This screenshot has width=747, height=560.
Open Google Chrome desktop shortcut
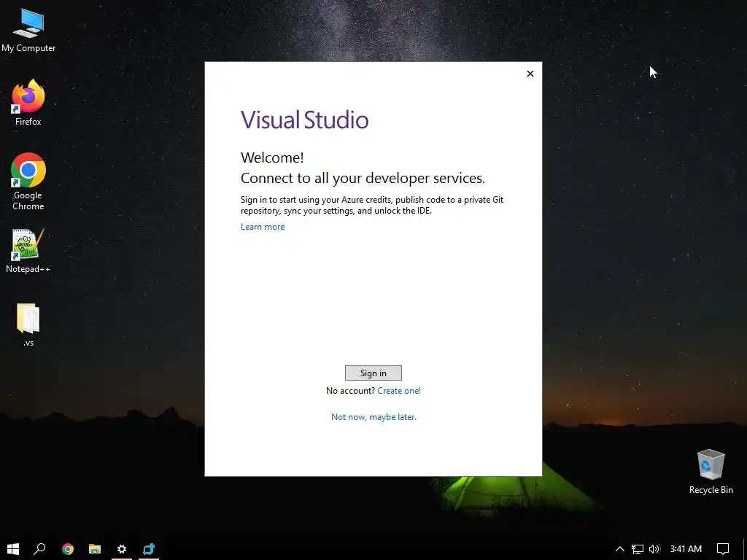(x=28, y=182)
